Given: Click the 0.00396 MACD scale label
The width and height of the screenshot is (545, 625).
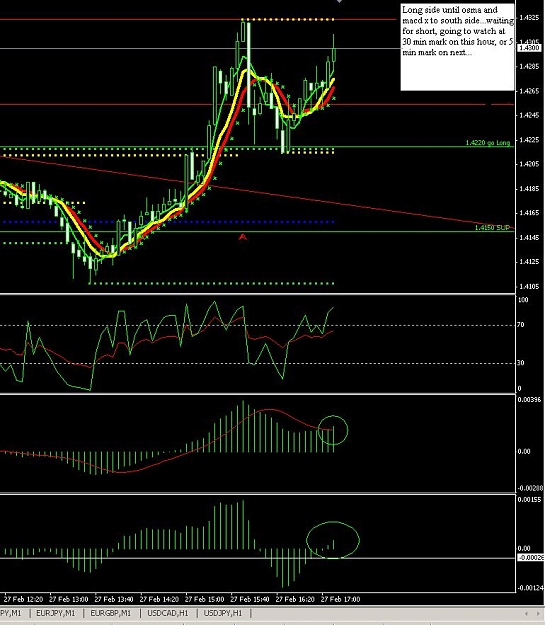Looking at the screenshot, I should tap(529, 399).
